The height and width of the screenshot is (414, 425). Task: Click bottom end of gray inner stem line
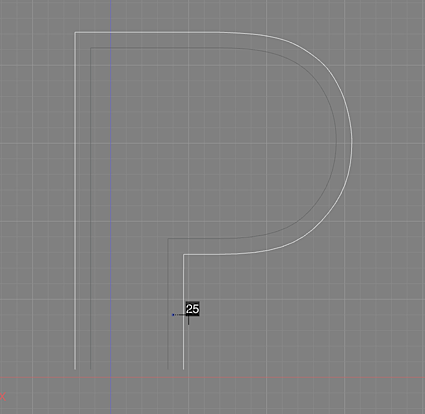[x=168, y=368]
